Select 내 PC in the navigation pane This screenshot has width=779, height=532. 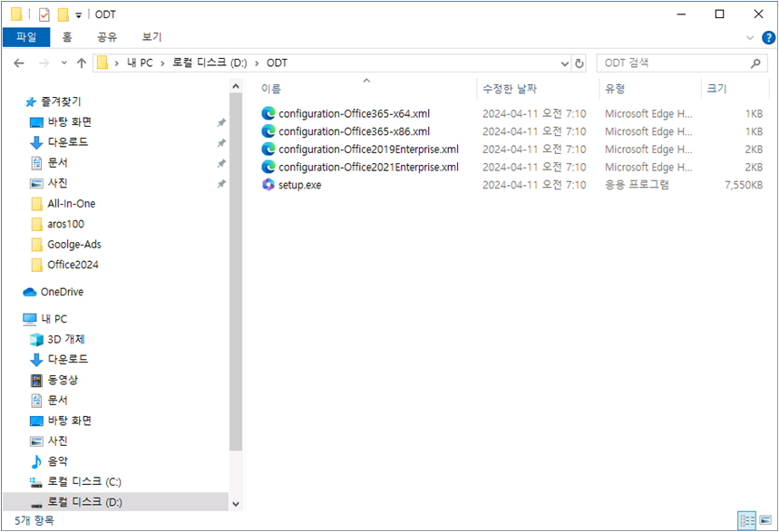pos(44,319)
